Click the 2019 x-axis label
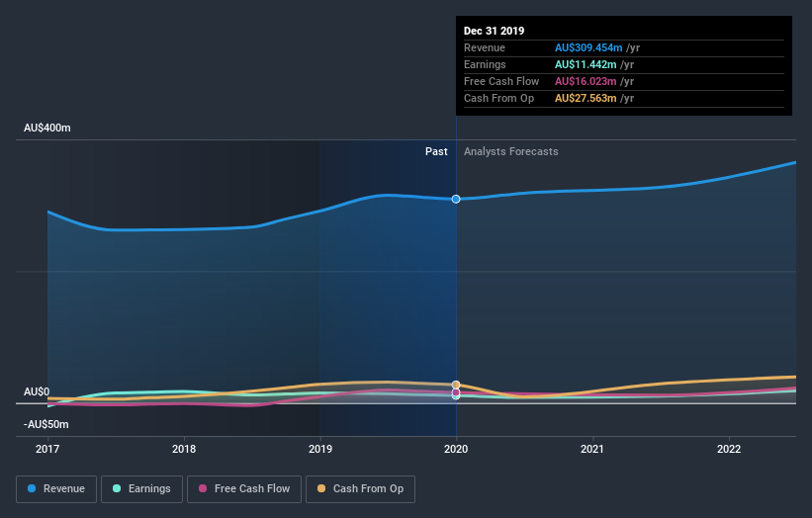 pos(320,449)
